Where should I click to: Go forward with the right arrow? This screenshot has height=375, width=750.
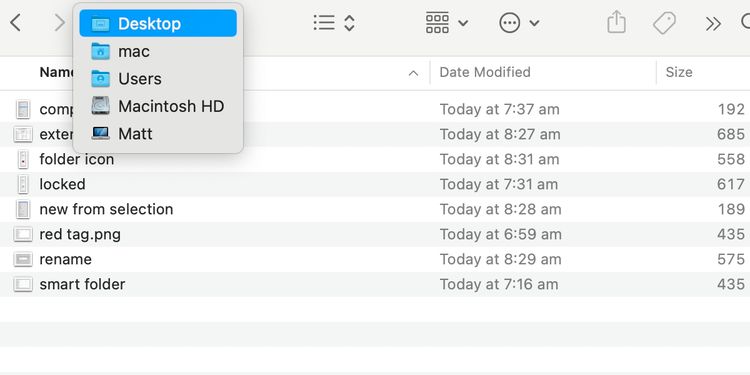click(59, 22)
